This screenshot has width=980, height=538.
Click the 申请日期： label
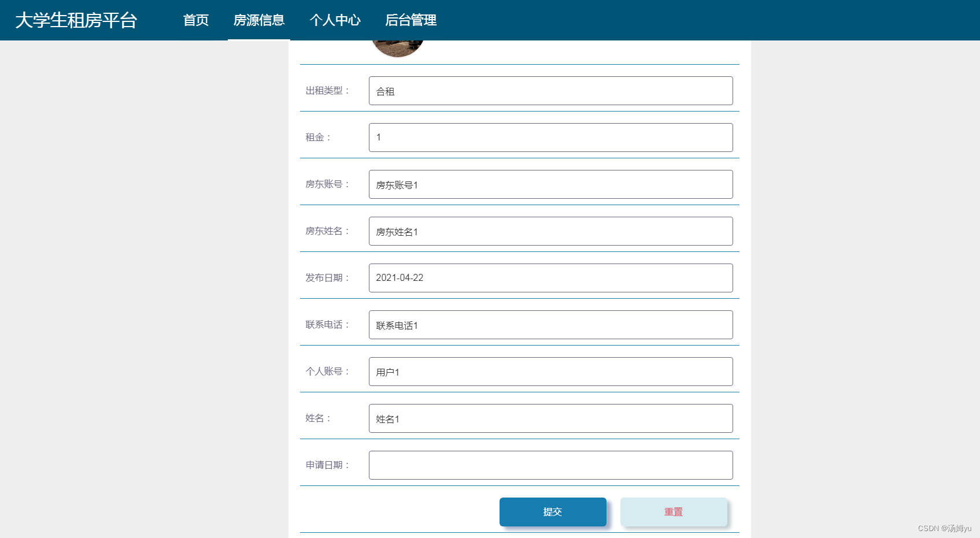(328, 465)
